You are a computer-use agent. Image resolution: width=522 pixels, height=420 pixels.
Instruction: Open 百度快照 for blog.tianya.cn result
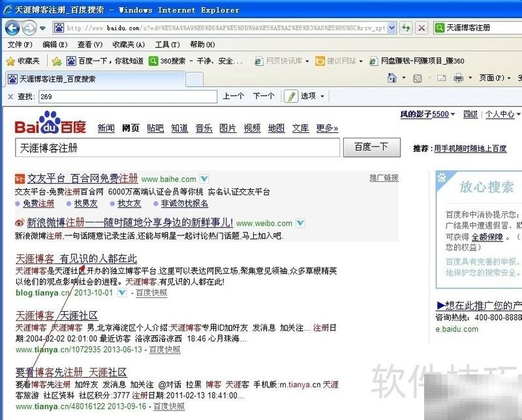(151, 293)
